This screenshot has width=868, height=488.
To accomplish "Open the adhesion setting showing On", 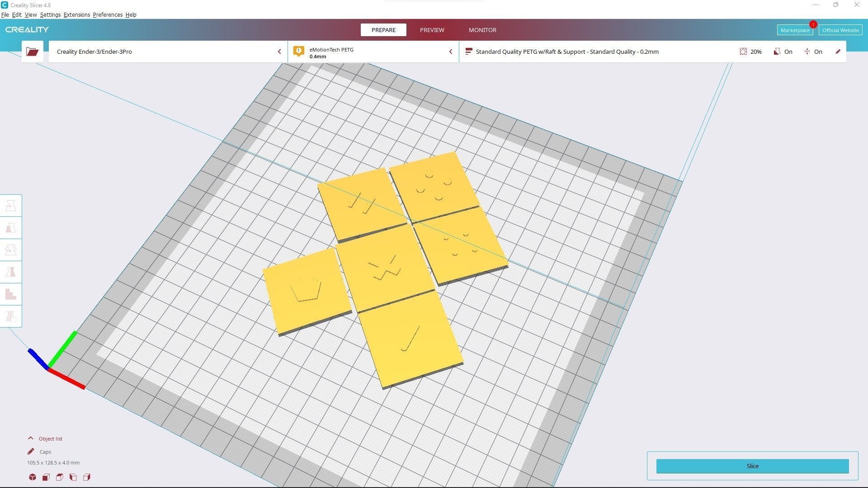I will coord(813,52).
